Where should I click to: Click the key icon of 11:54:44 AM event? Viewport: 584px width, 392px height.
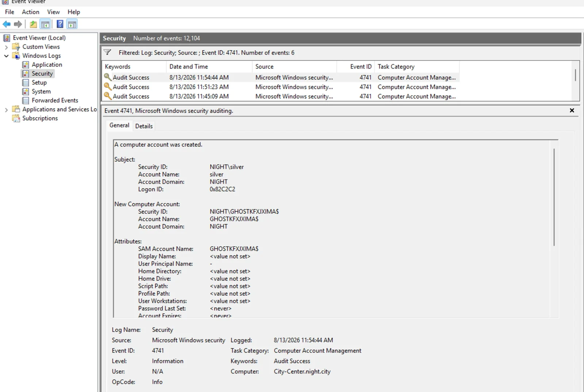(108, 77)
